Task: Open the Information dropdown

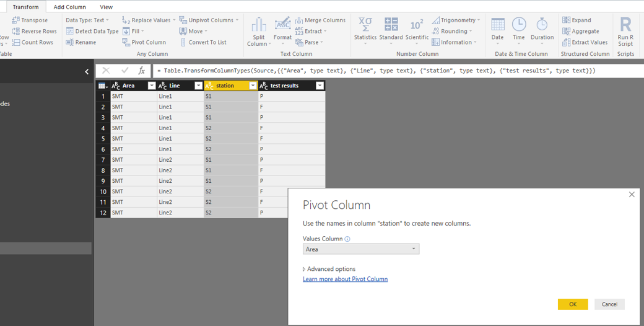Action: (x=455, y=42)
